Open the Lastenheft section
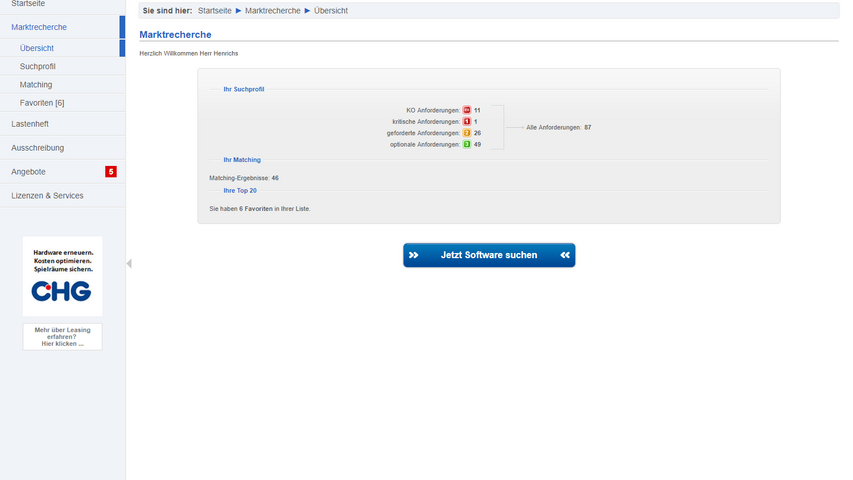Screen dimensions: 853x480 click(x=30, y=124)
